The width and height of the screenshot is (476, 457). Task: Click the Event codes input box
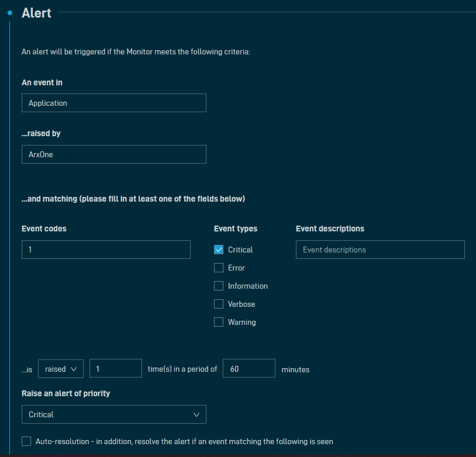106,250
